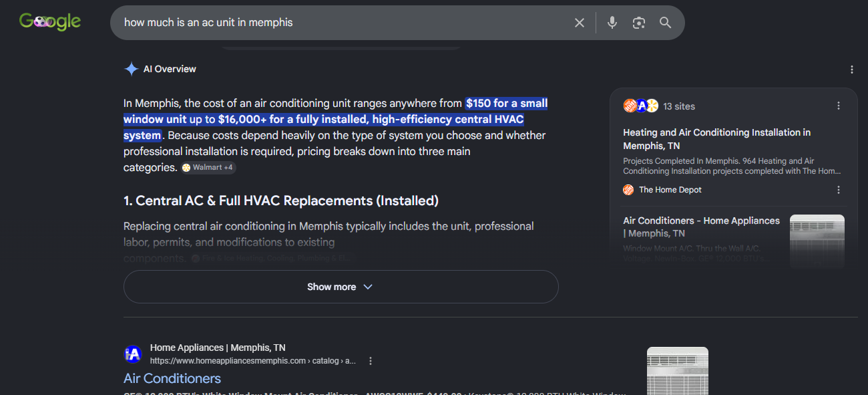
Task: Open AI Overview three-dot options menu
Action: tap(852, 70)
